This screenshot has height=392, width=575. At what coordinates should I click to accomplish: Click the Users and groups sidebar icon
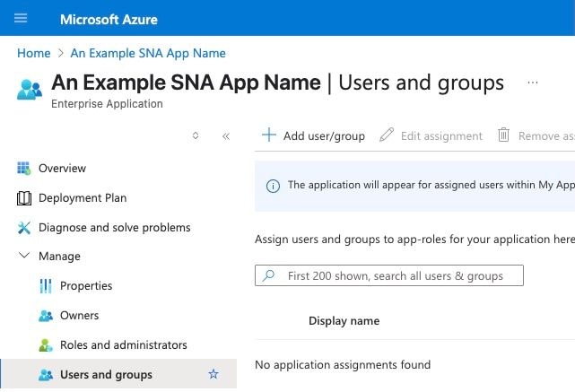click(46, 375)
